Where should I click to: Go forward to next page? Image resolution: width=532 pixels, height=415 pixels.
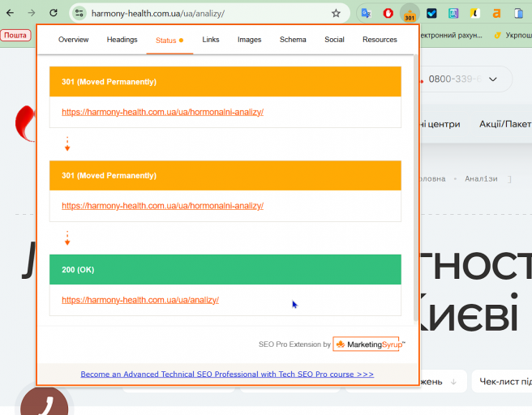[x=31, y=13]
